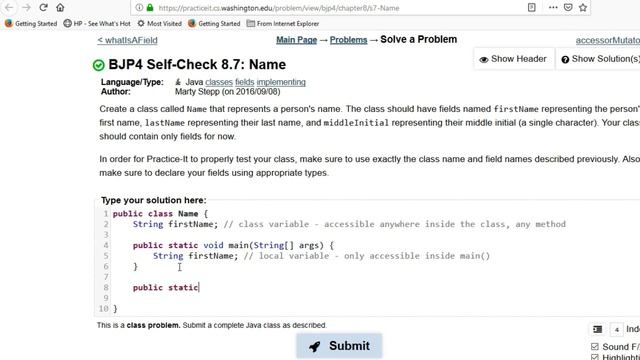640x360 pixels.
Task: Open browser home page icon
Action: (x=60, y=7)
